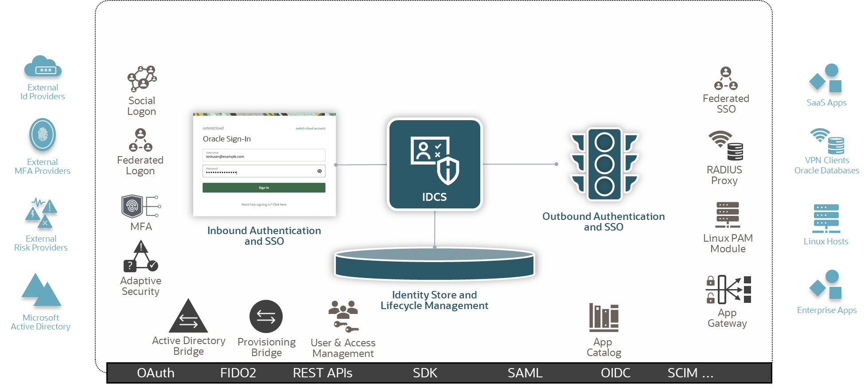Select the Microsoft Active Directory triangles icon

(x=41, y=290)
